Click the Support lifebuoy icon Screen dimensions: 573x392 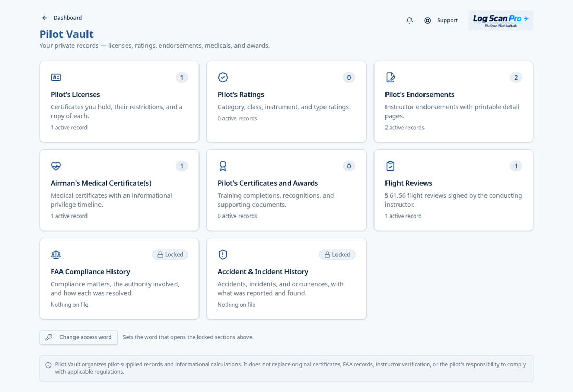427,20
